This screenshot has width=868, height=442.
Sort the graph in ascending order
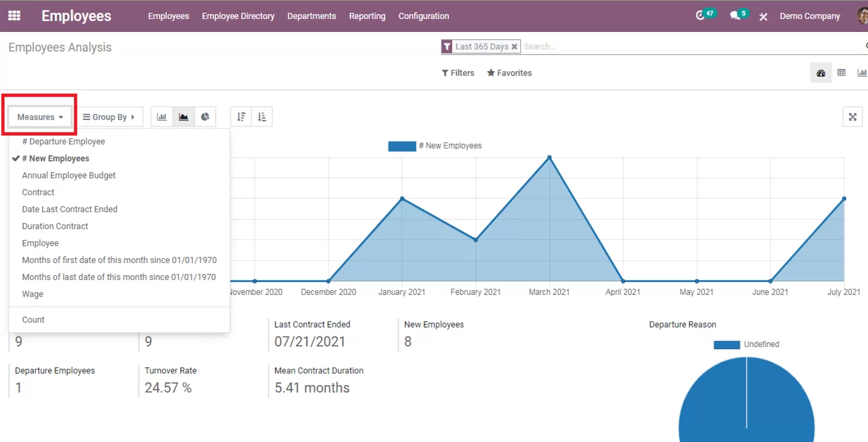pyautogui.click(x=262, y=117)
